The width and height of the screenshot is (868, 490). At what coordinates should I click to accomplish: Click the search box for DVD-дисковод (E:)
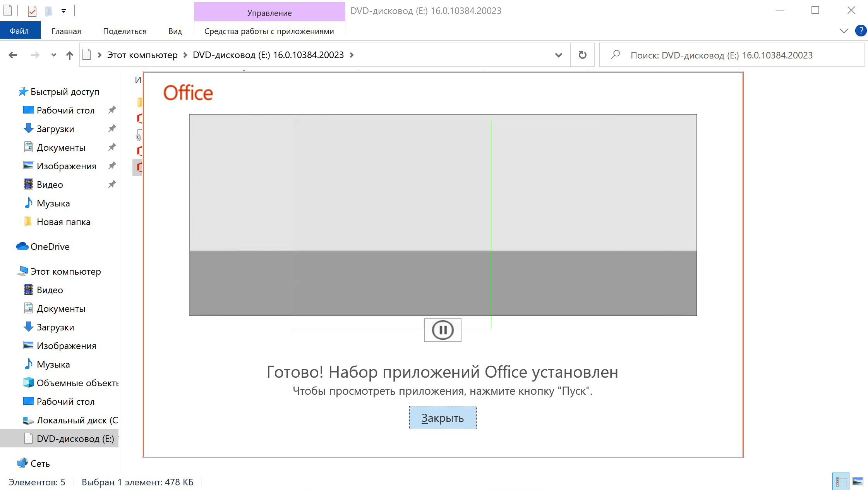(732, 55)
